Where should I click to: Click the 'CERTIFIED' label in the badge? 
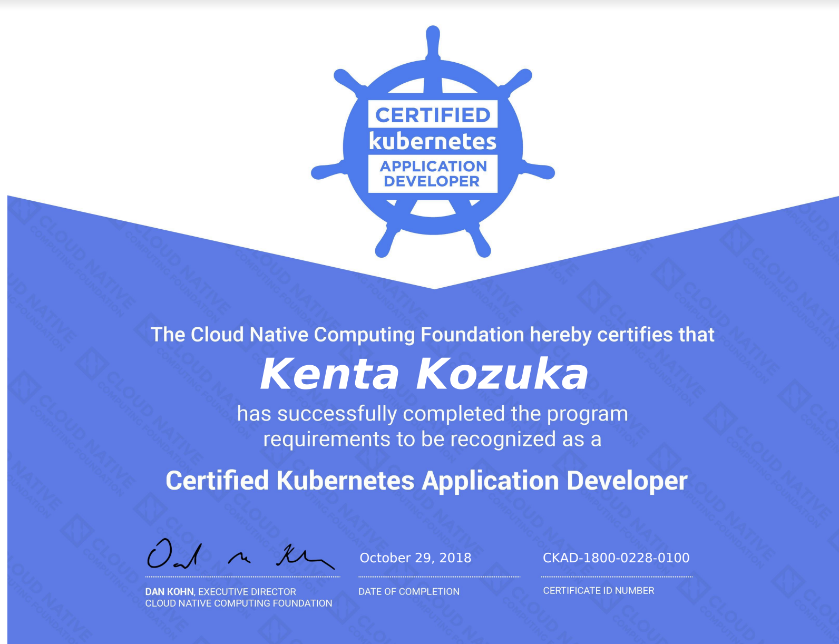[x=433, y=114]
